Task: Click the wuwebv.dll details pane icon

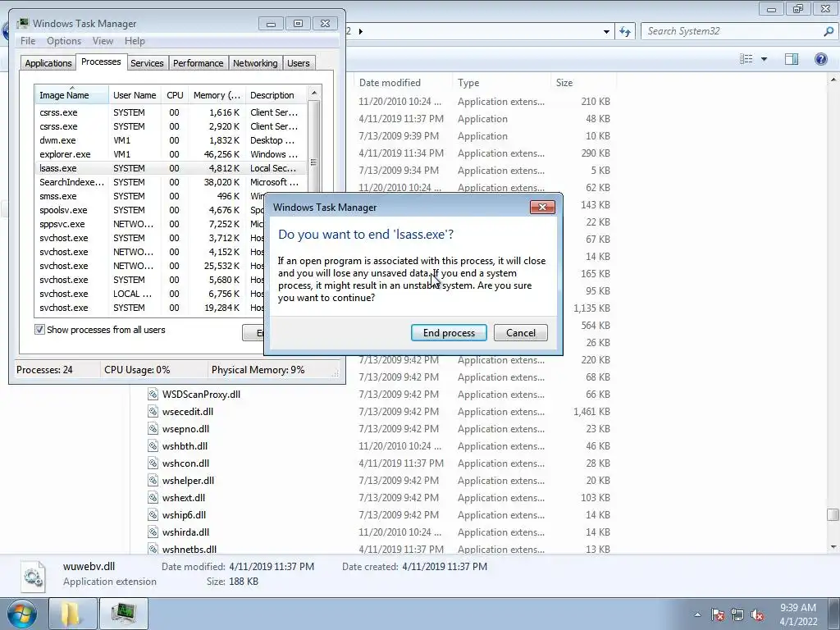Action: point(33,577)
